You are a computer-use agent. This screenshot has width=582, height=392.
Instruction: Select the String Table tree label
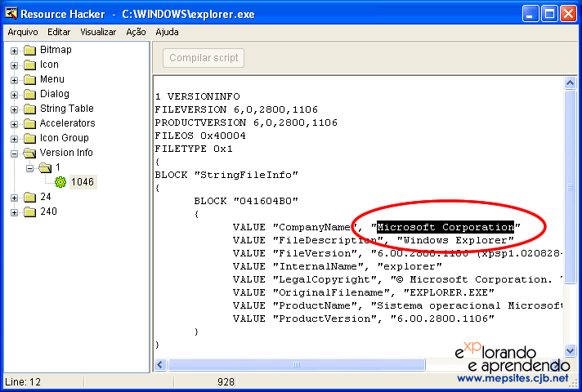67,109
